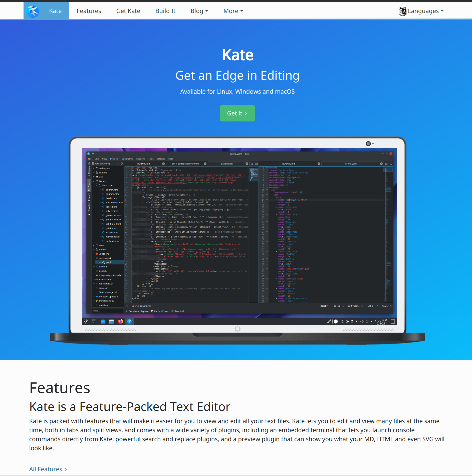This screenshot has height=476, width=472.
Task: Open the File menu in Kate screenshot
Action: [90, 159]
